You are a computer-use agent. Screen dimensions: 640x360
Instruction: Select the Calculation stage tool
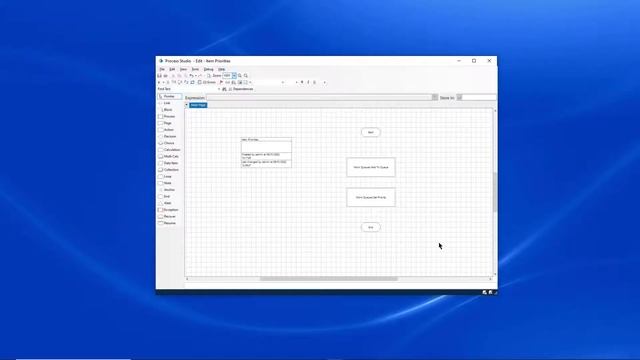[170, 150]
